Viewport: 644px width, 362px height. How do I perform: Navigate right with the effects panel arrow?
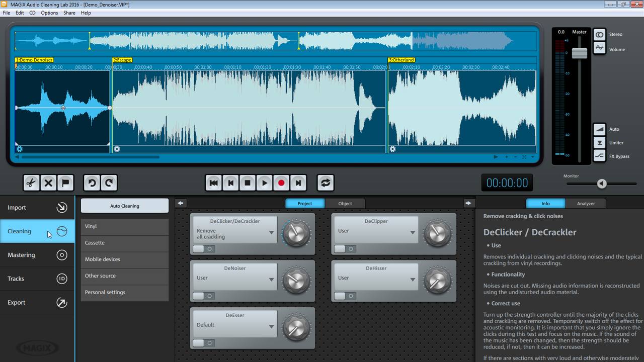468,203
